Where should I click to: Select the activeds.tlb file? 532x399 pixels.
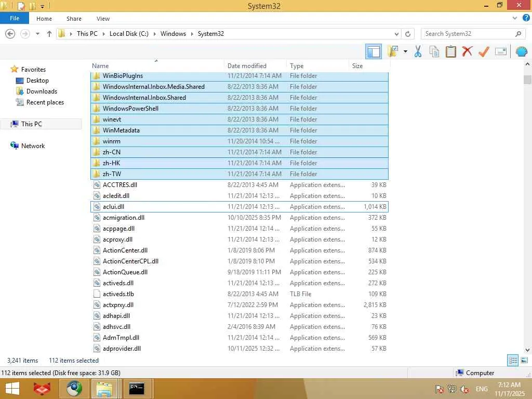[x=240, y=294]
